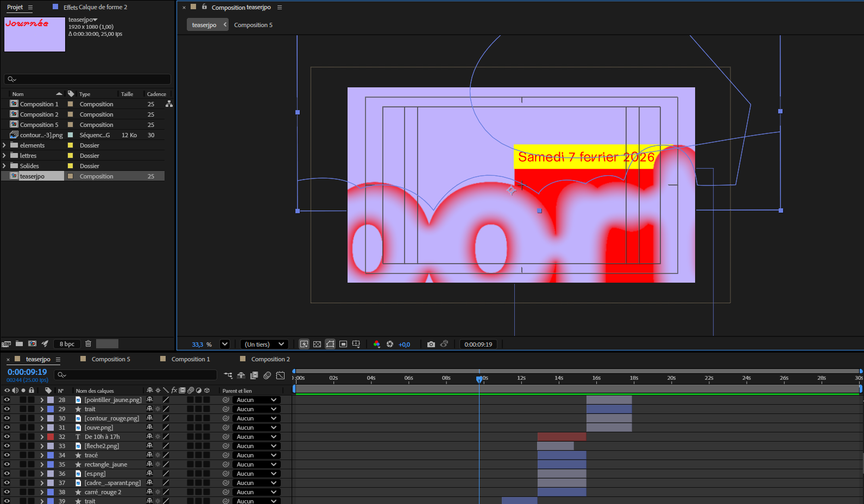Take a snapshot with the camera icon
The width and height of the screenshot is (864, 504).
[x=431, y=344]
